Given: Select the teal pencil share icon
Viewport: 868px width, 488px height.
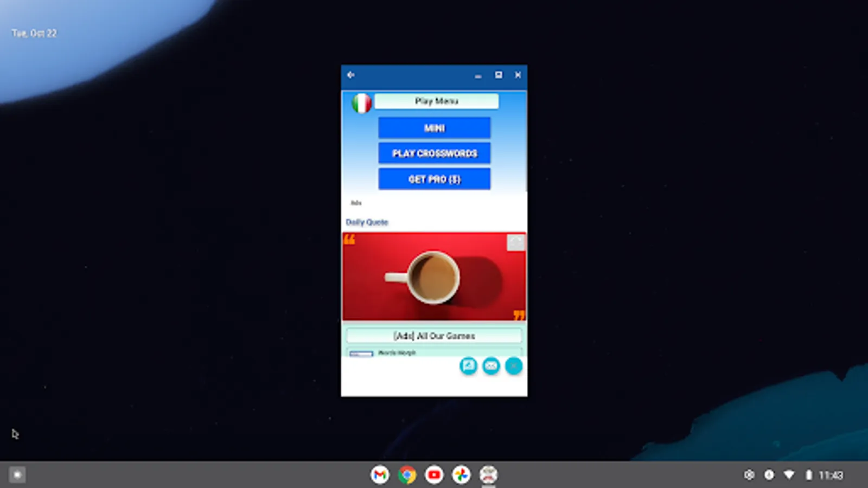Looking at the screenshot, I should tap(468, 366).
